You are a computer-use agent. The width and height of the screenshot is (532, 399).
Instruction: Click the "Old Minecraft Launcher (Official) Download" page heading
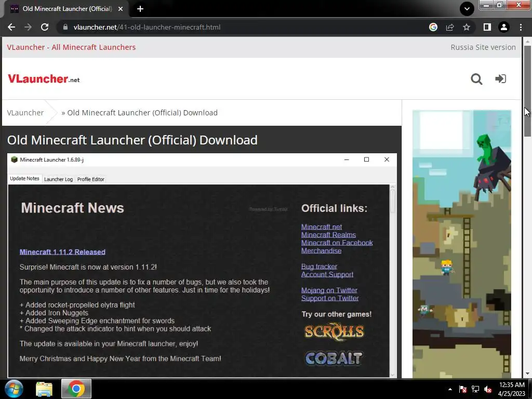(132, 140)
